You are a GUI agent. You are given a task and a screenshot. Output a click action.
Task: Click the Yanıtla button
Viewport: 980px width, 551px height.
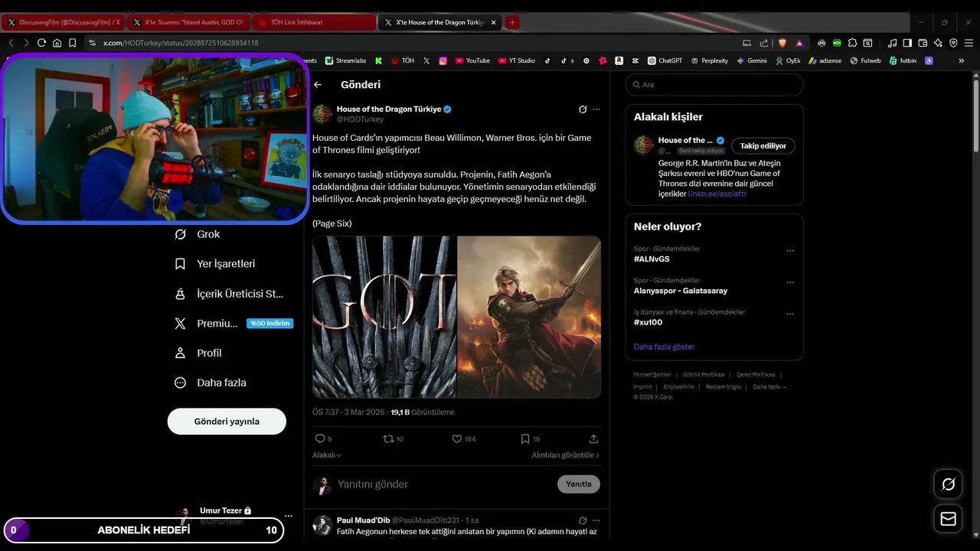click(579, 484)
